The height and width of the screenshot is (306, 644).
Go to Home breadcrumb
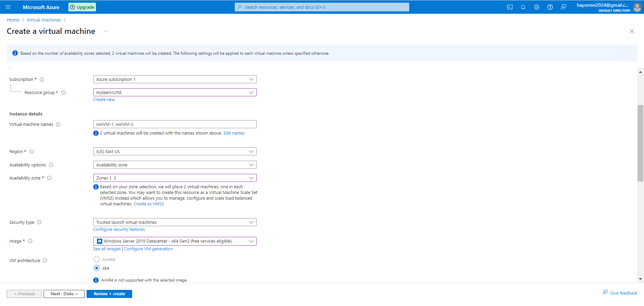[x=13, y=20]
